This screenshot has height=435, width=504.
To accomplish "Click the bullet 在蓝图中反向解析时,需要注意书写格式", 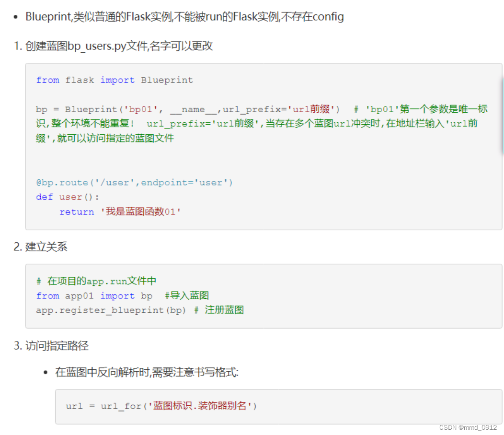I will [147, 372].
